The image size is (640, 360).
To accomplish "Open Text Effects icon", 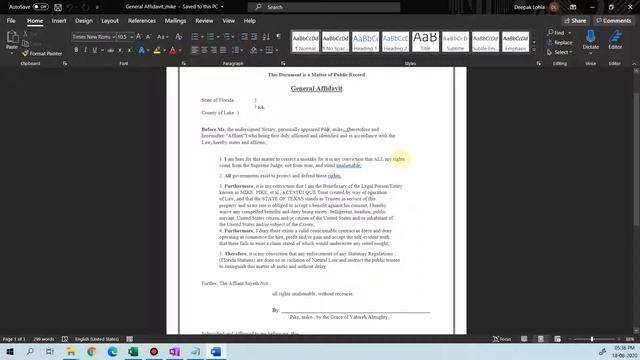I will pyautogui.click(x=142, y=50).
